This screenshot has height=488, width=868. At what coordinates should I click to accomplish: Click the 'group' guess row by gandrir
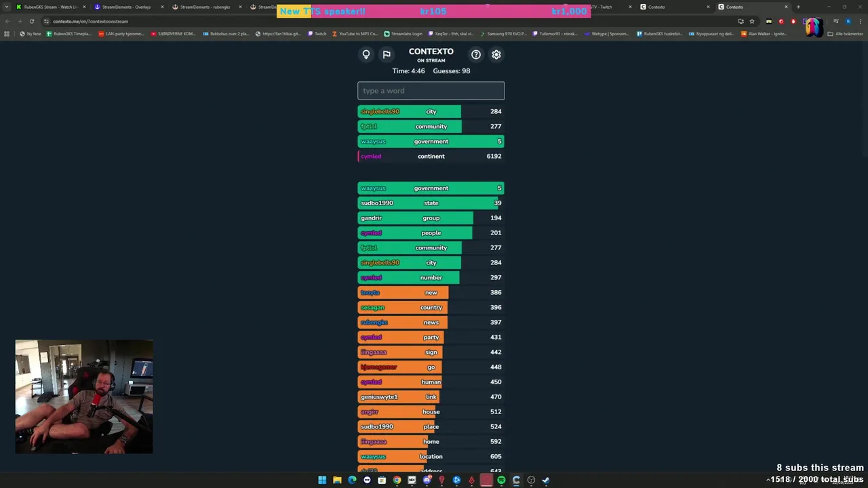click(431, 218)
